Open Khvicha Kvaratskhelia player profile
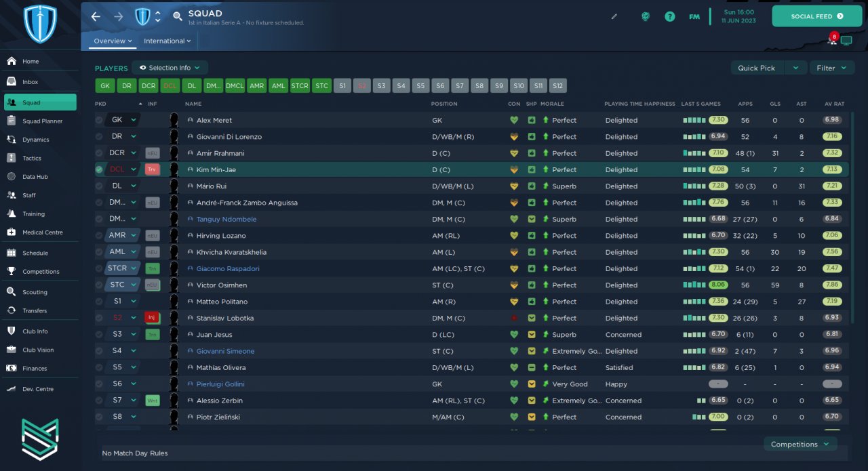The height and width of the screenshot is (471, 868). pyautogui.click(x=231, y=252)
